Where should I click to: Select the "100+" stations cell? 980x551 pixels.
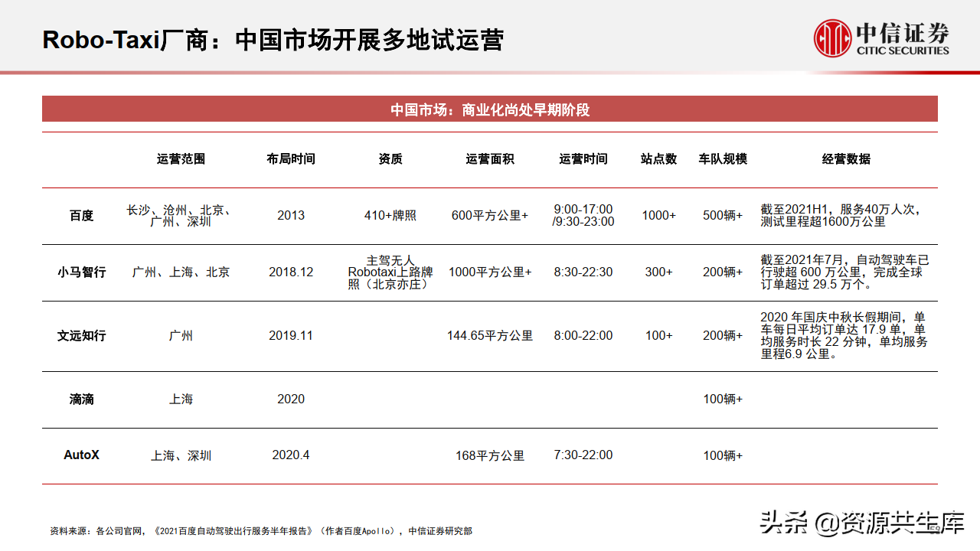[659, 335]
